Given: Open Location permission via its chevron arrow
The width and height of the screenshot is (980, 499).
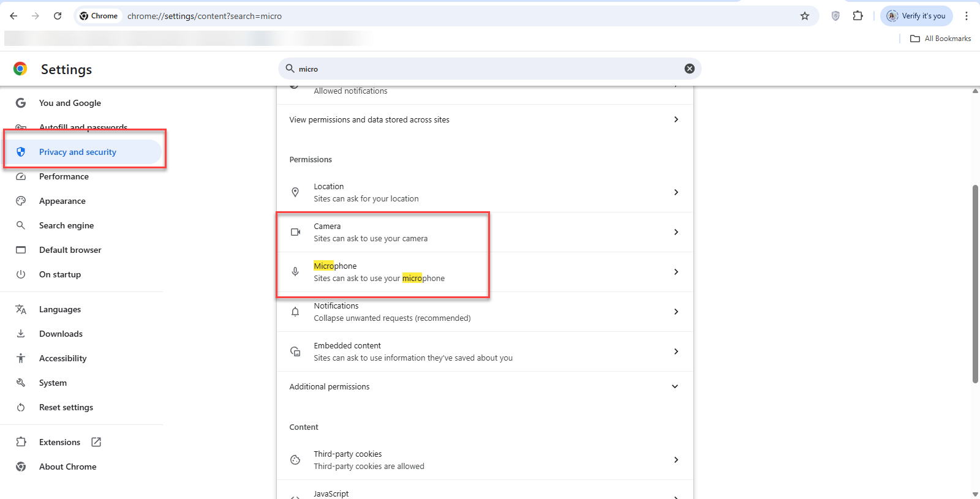Looking at the screenshot, I should tap(676, 192).
